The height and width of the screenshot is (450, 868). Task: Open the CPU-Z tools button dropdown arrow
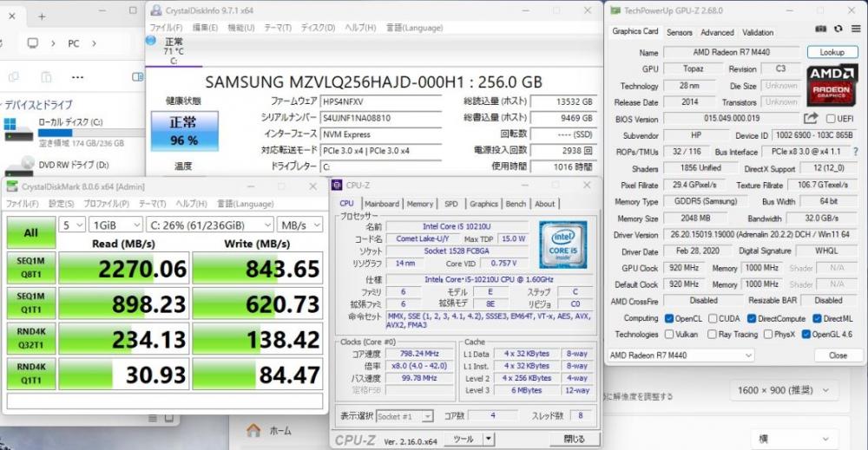(488, 439)
